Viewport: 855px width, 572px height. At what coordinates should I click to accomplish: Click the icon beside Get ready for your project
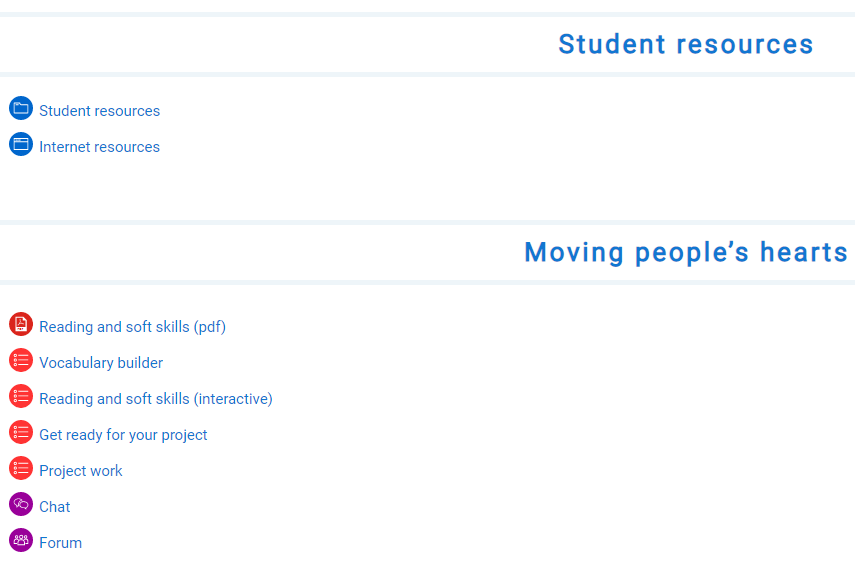click(x=21, y=432)
